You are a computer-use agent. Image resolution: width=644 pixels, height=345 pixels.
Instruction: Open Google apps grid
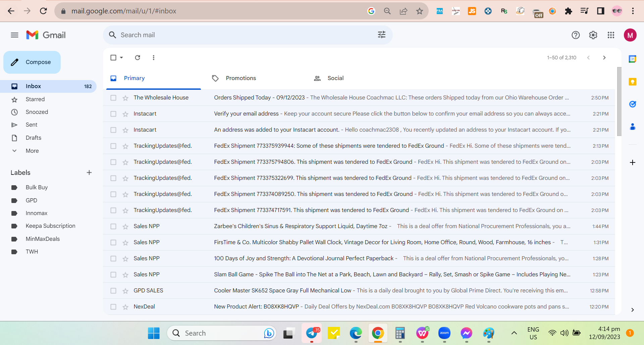(611, 35)
